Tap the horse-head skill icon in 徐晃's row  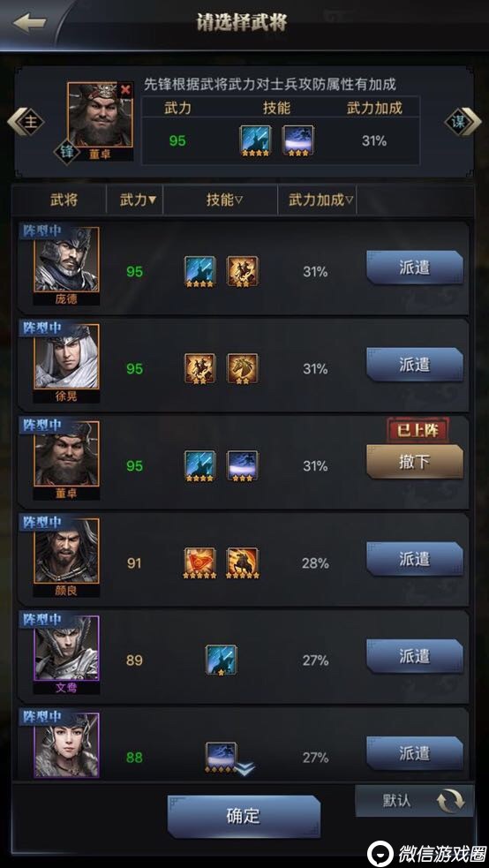click(242, 368)
